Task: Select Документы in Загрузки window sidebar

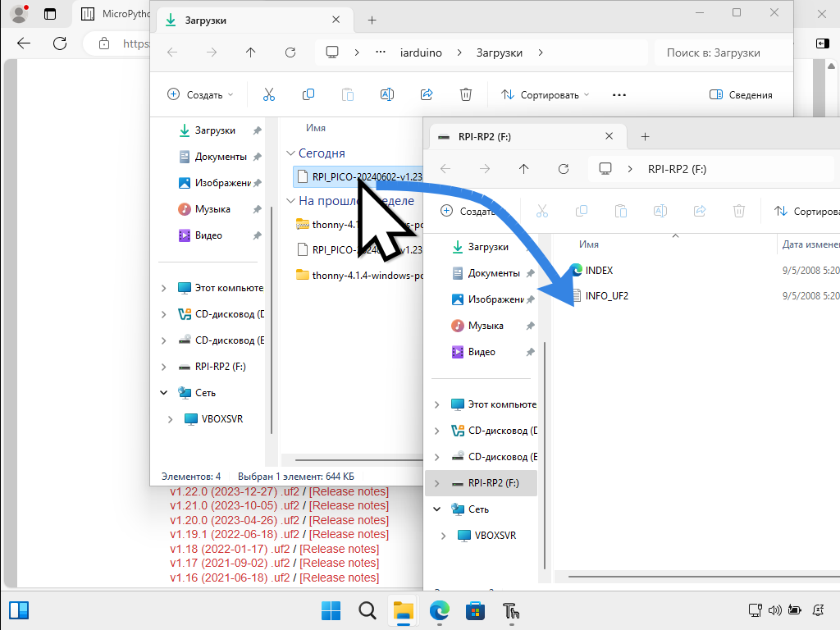Action: [220, 157]
